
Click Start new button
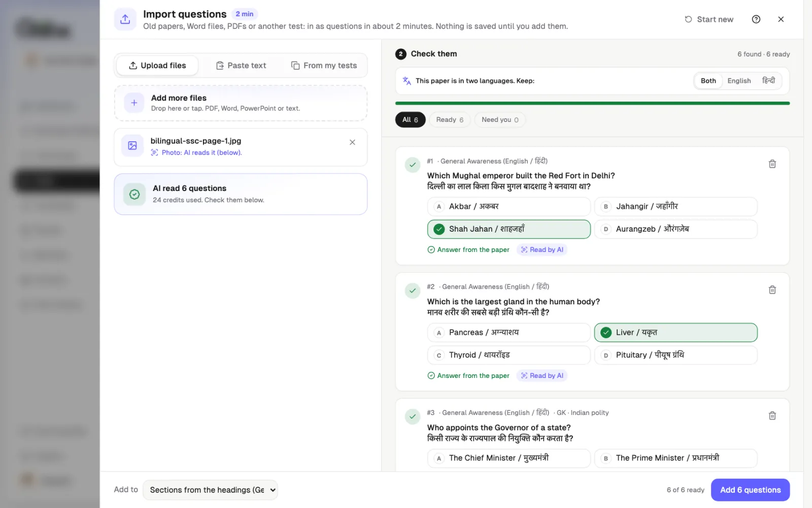tap(709, 19)
